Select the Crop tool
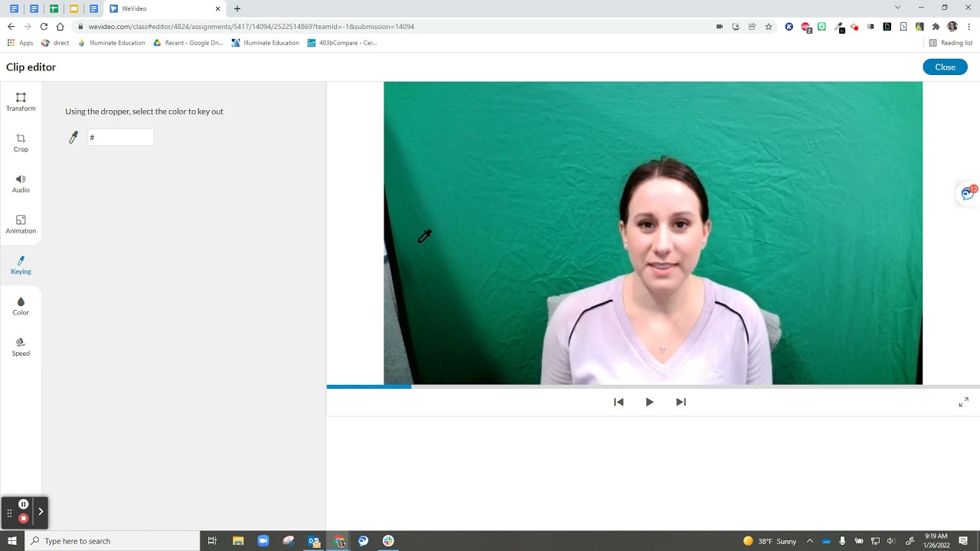The height and width of the screenshot is (551, 980). 21,142
